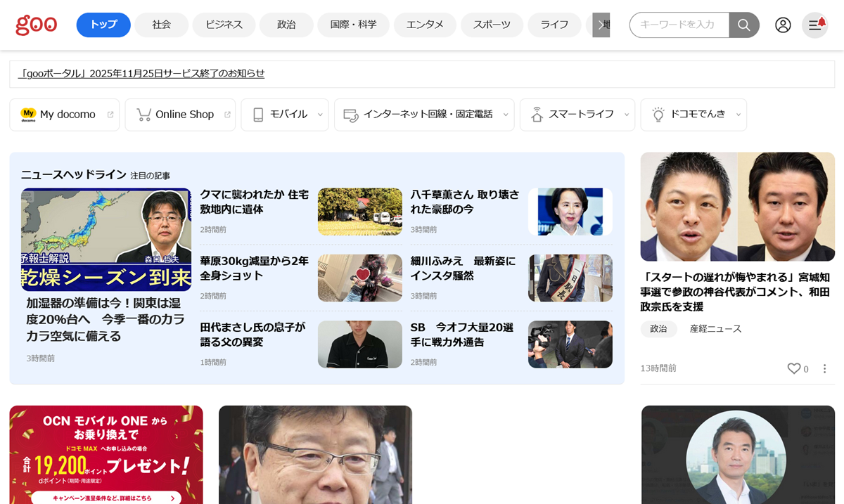Open the gooポータル service end notice link
Viewport: 844px width, 504px height.
pos(141,73)
